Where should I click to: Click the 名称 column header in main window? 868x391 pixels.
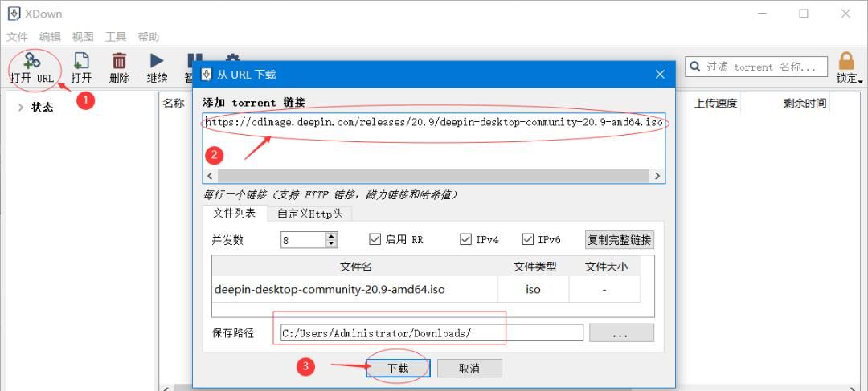(x=174, y=104)
